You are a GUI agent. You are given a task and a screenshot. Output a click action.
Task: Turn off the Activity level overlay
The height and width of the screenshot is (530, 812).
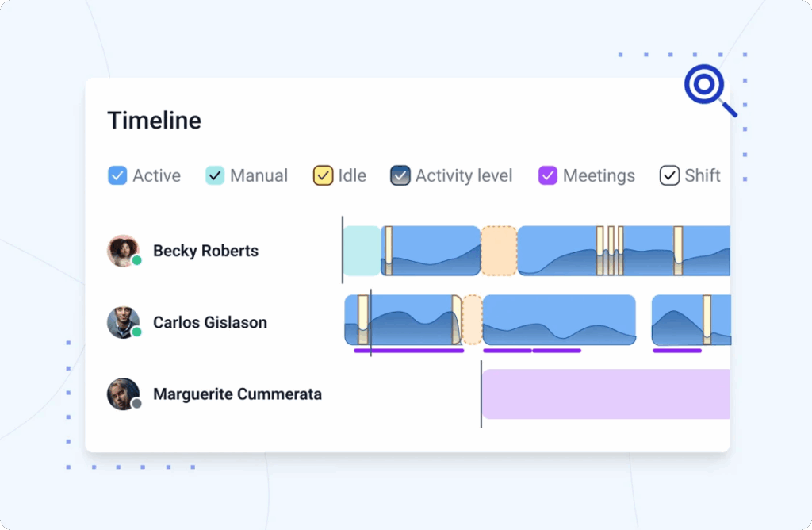tap(400, 175)
